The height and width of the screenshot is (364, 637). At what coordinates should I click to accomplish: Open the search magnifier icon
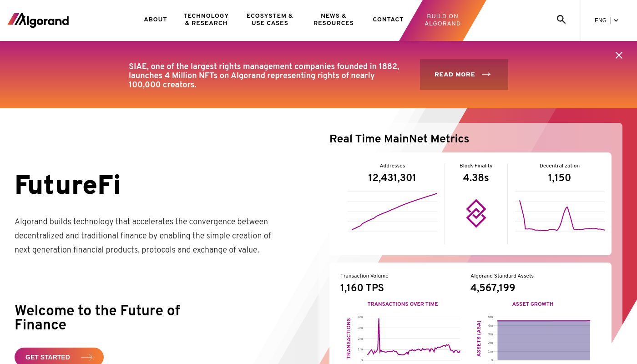pyautogui.click(x=561, y=20)
